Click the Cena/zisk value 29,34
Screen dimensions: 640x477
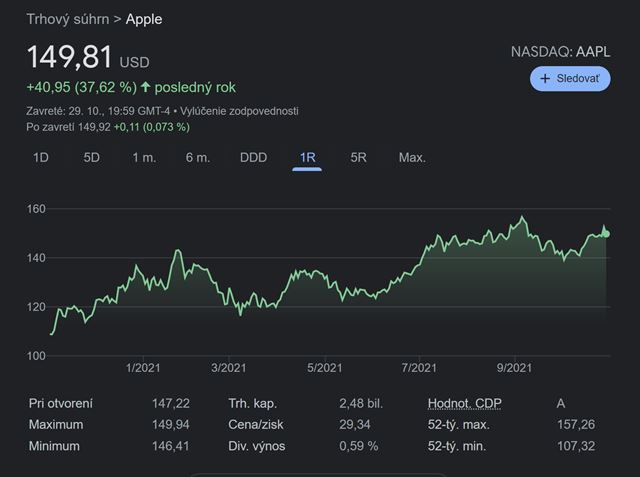point(355,425)
